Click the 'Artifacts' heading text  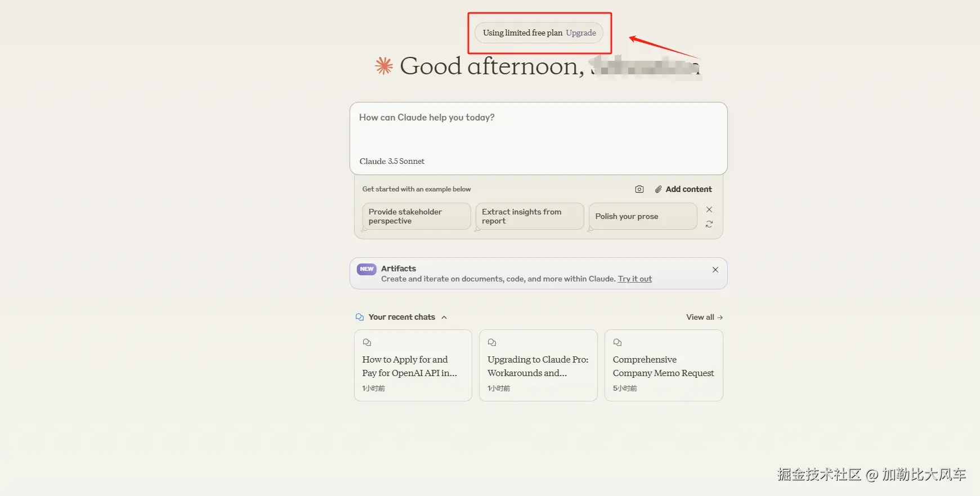(x=399, y=269)
